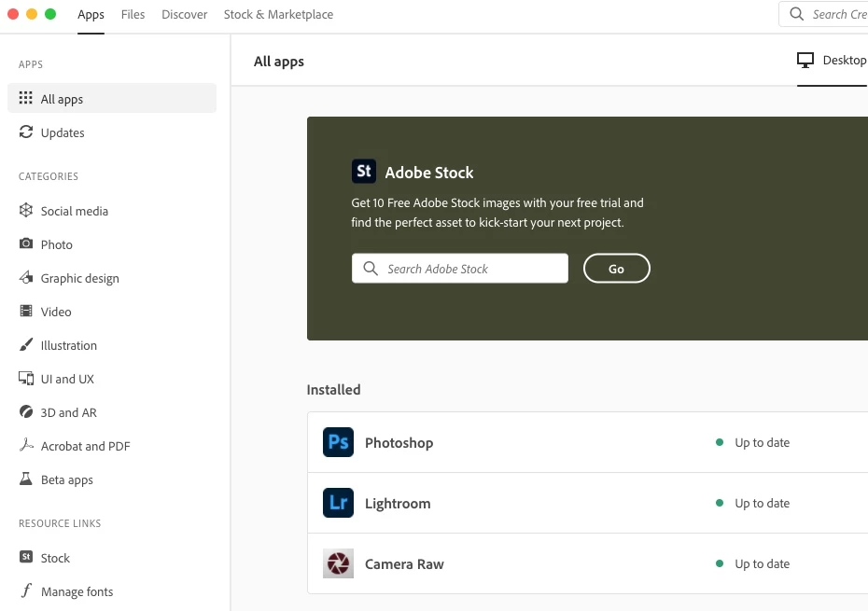The height and width of the screenshot is (611, 868).
Task: Click the Photo camera icon
Action: click(26, 243)
